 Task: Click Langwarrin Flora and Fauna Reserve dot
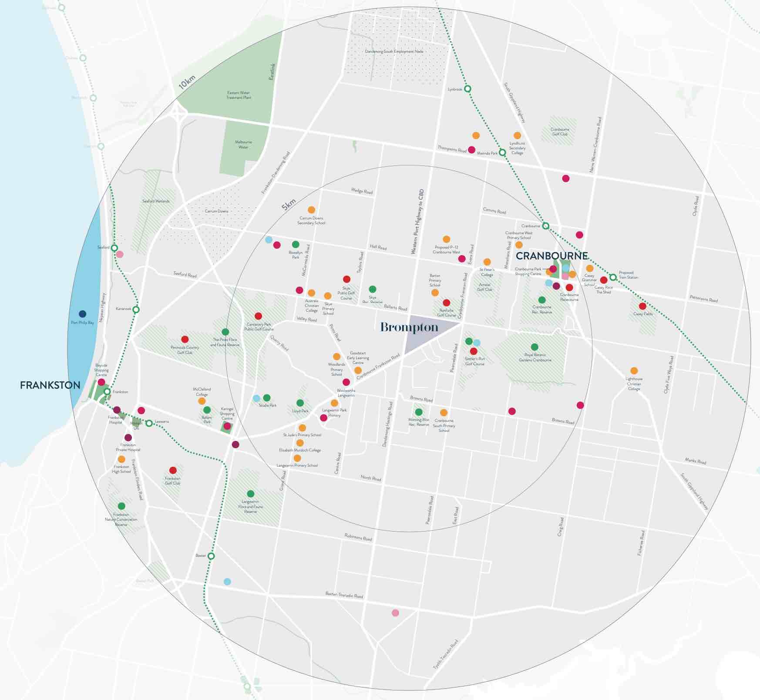(x=250, y=494)
